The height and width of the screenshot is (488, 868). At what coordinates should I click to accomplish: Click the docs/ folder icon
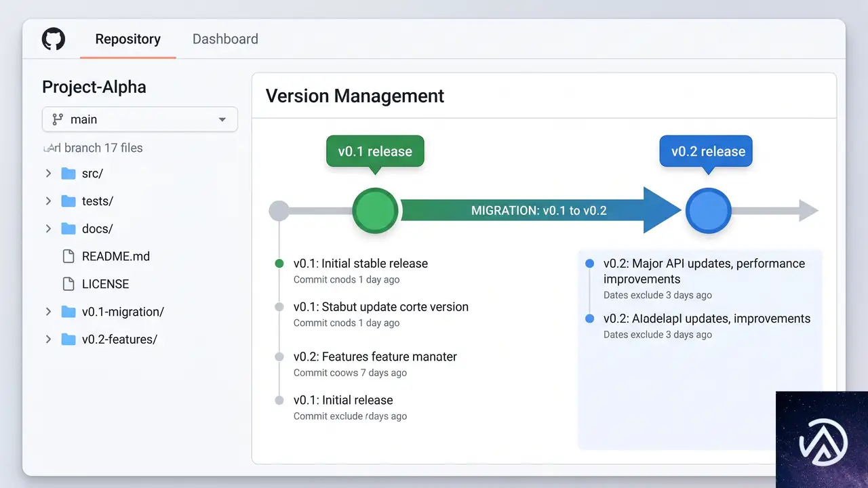(x=68, y=229)
